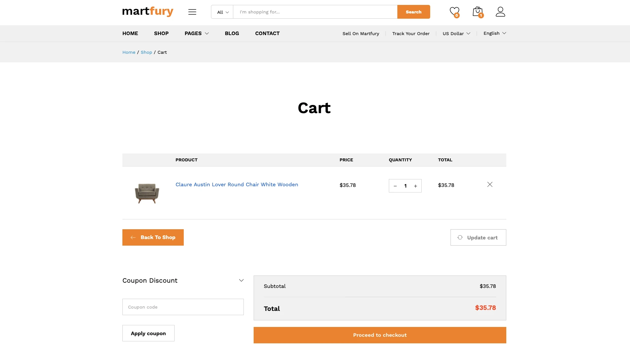Open the English language dropdown
630x364 pixels.
click(494, 33)
